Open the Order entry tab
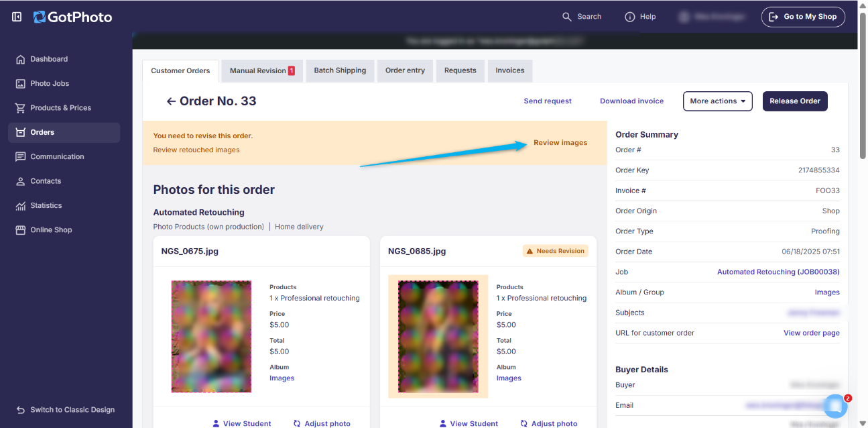 tap(405, 70)
